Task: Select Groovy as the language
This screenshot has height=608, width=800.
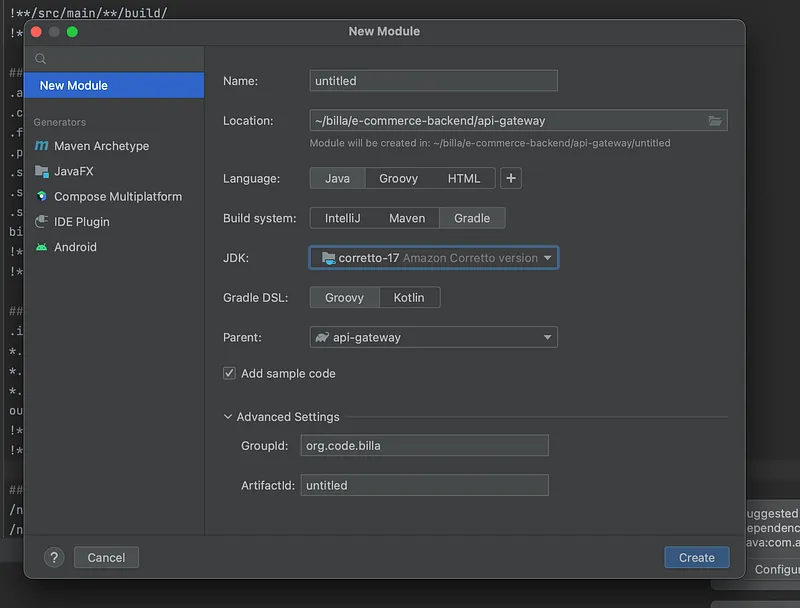Action: [398, 179]
